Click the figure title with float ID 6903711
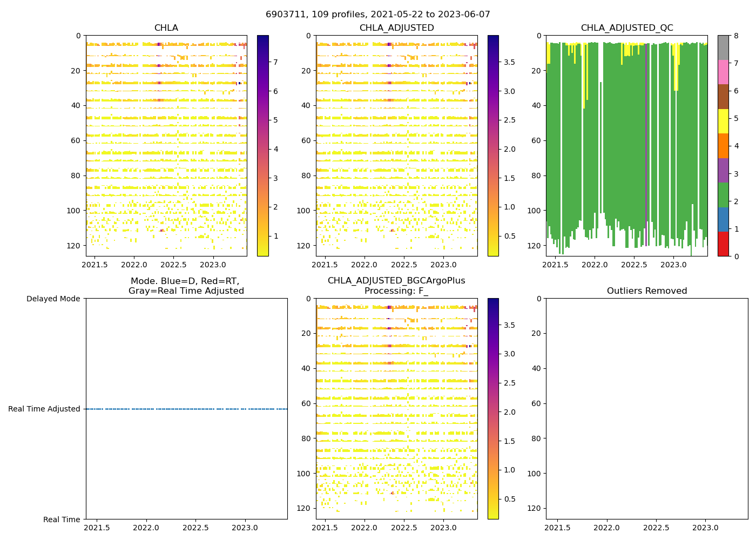 pos(377,15)
